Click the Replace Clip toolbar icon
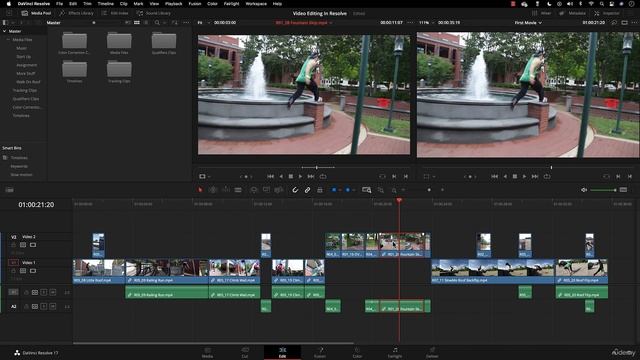This screenshot has height=360, width=640. (x=279, y=190)
